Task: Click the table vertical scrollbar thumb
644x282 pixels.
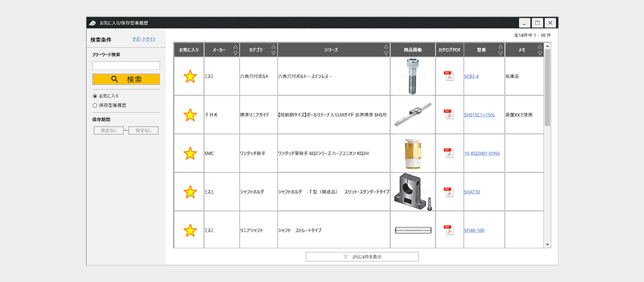Action: coord(547,87)
